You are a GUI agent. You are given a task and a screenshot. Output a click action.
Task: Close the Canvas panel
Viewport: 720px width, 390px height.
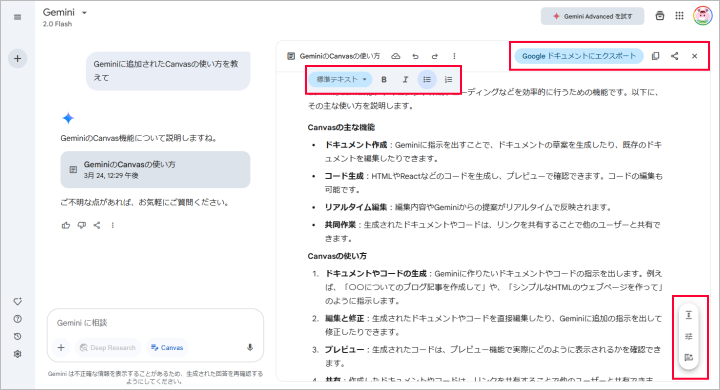coord(694,56)
